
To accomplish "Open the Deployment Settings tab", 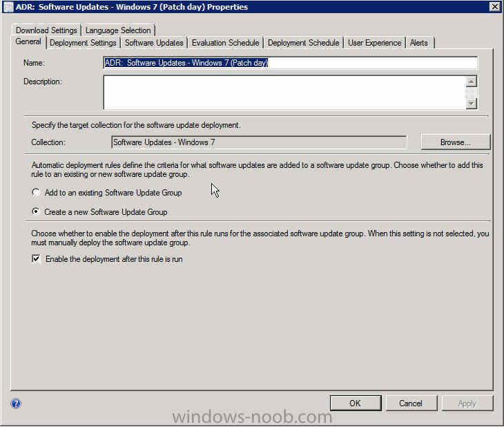I will tap(83, 43).
